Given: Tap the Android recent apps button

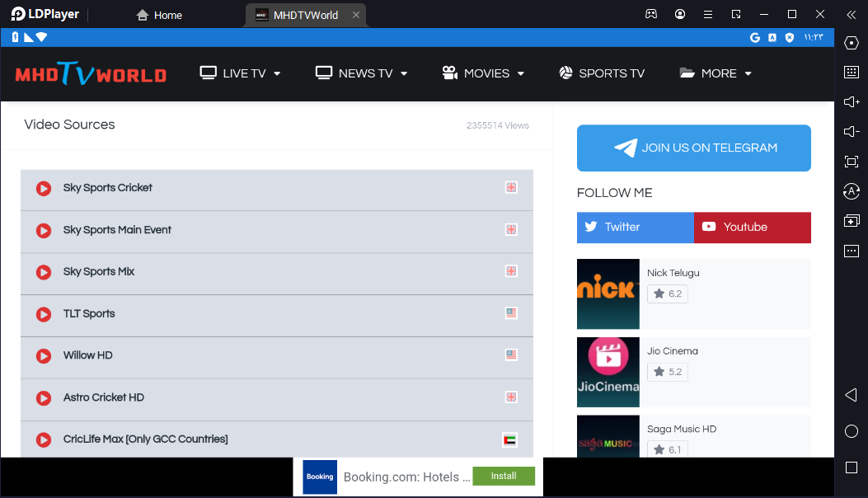Looking at the screenshot, I should point(852,467).
